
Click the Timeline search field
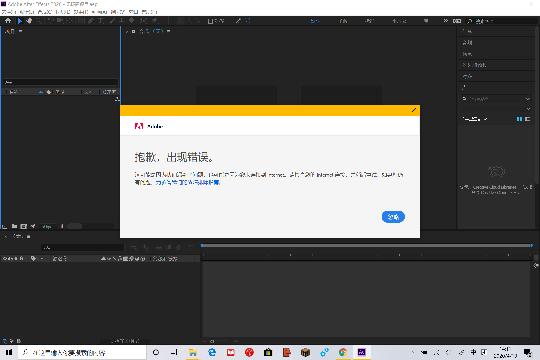click(82, 247)
